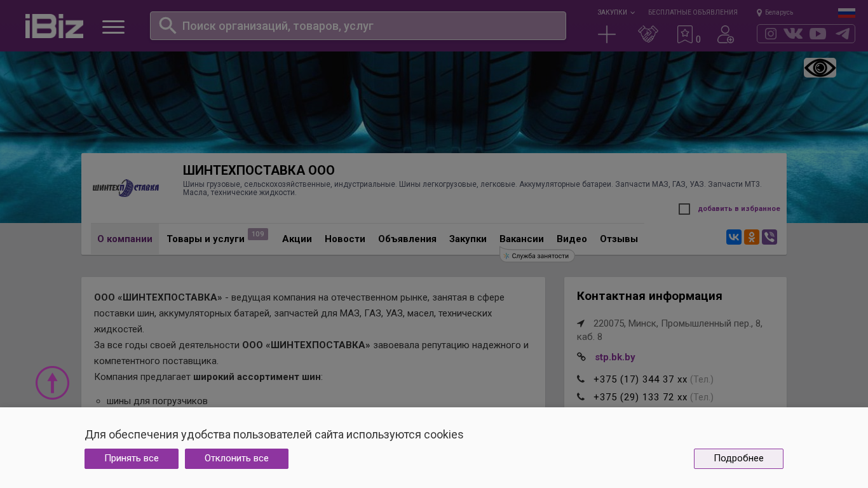Click the list item шины для погрузчиков
868x488 pixels.
click(157, 401)
